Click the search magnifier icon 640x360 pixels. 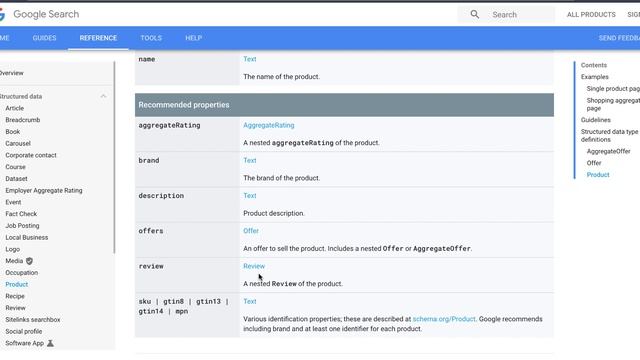tap(474, 14)
